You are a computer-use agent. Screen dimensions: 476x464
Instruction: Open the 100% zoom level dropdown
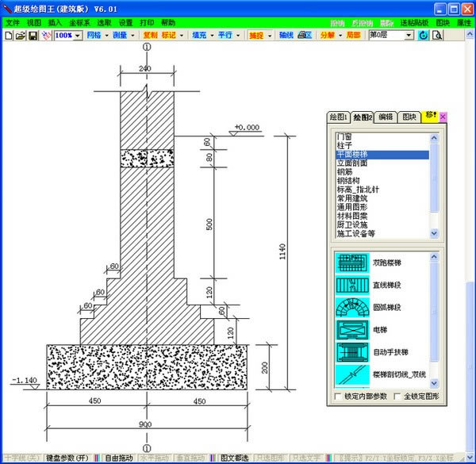point(78,36)
